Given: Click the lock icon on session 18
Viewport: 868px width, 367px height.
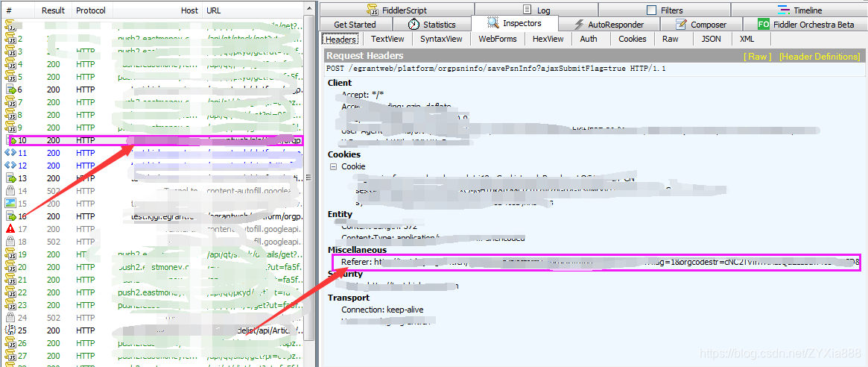Looking at the screenshot, I should tap(10, 242).
